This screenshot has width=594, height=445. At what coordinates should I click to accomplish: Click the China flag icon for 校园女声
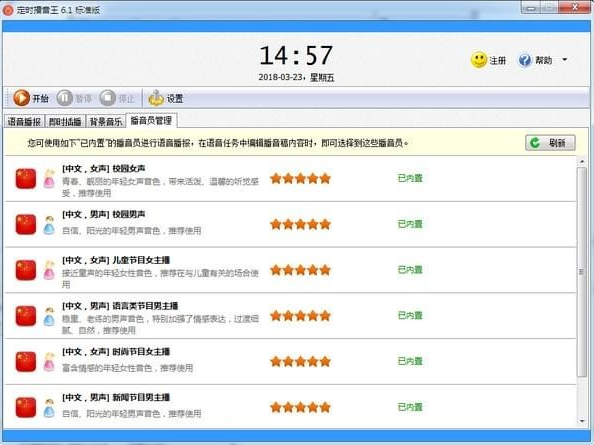(x=26, y=178)
